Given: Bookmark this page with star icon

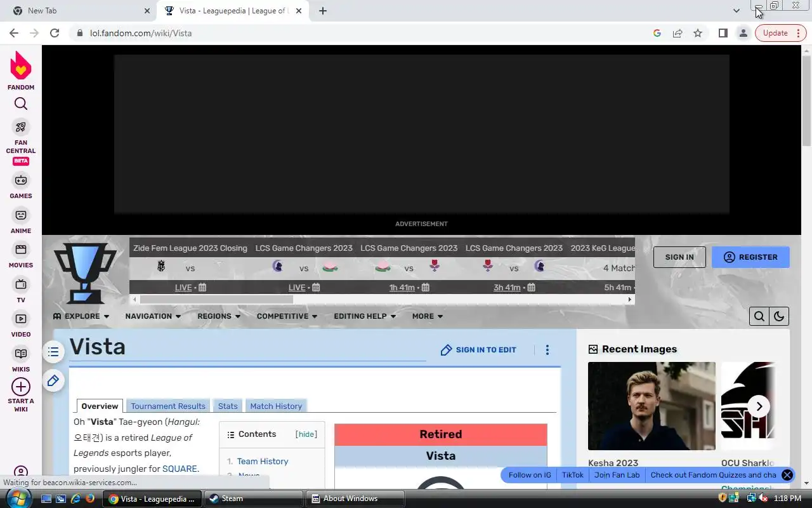Looking at the screenshot, I should [x=698, y=33].
